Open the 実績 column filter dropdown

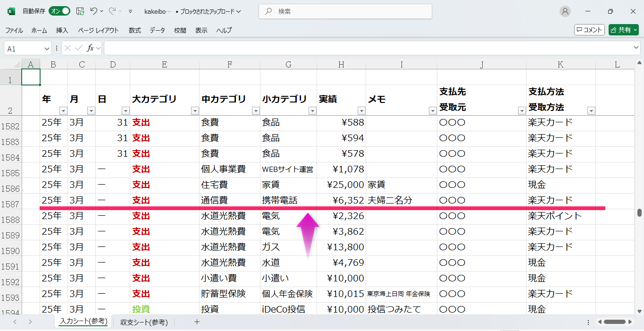(361, 111)
